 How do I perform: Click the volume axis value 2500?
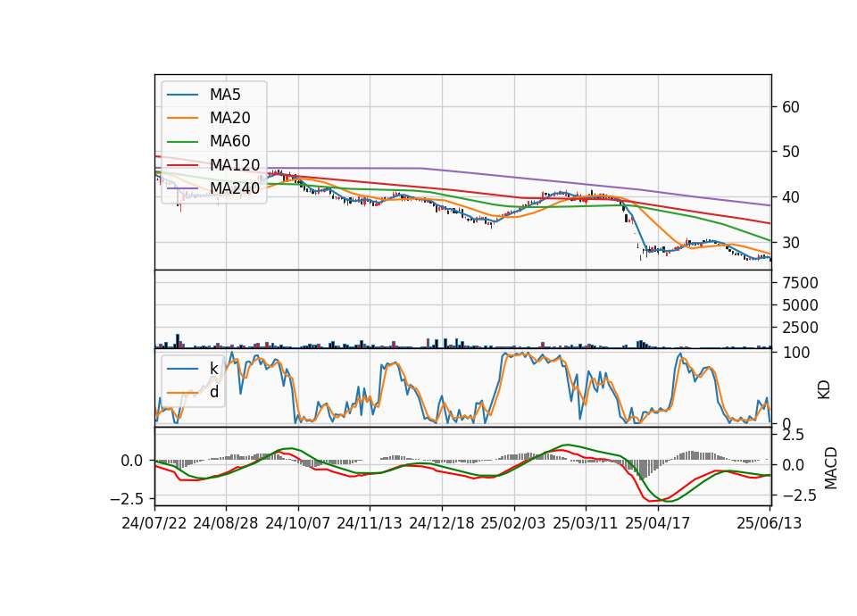[800, 328]
